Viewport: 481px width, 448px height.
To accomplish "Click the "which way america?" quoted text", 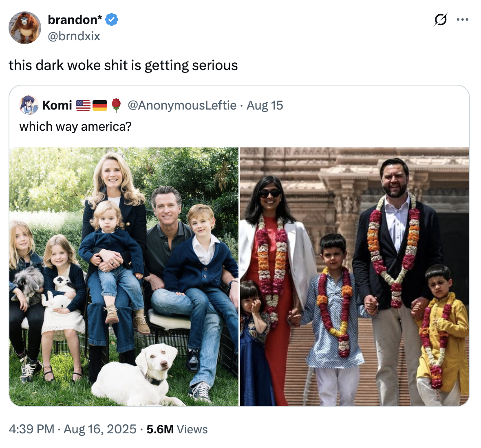I will (75, 127).
